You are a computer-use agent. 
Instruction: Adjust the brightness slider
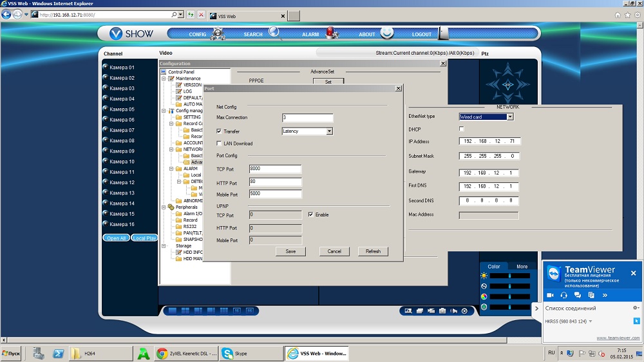(x=509, y=276)
